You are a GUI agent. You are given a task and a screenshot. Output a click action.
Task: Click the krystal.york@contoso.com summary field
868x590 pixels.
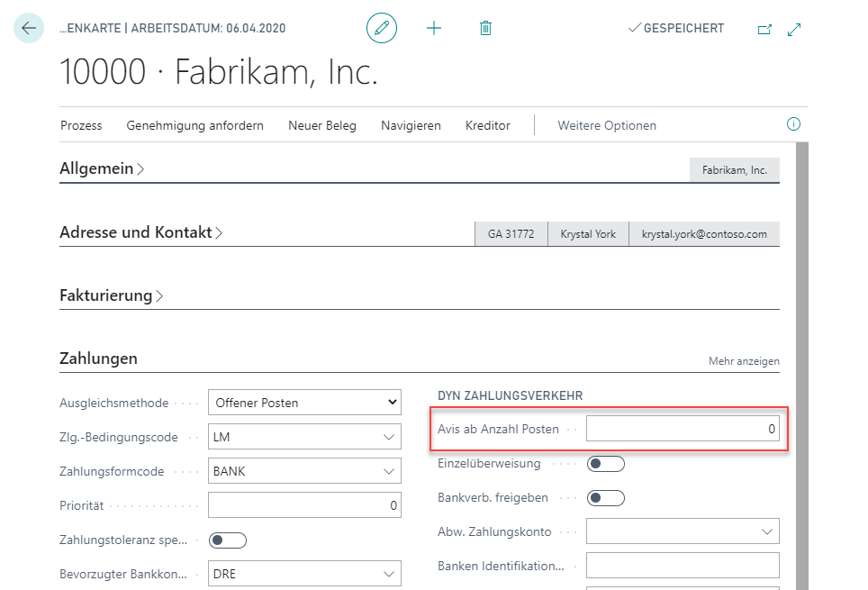[x=704, y=234]
